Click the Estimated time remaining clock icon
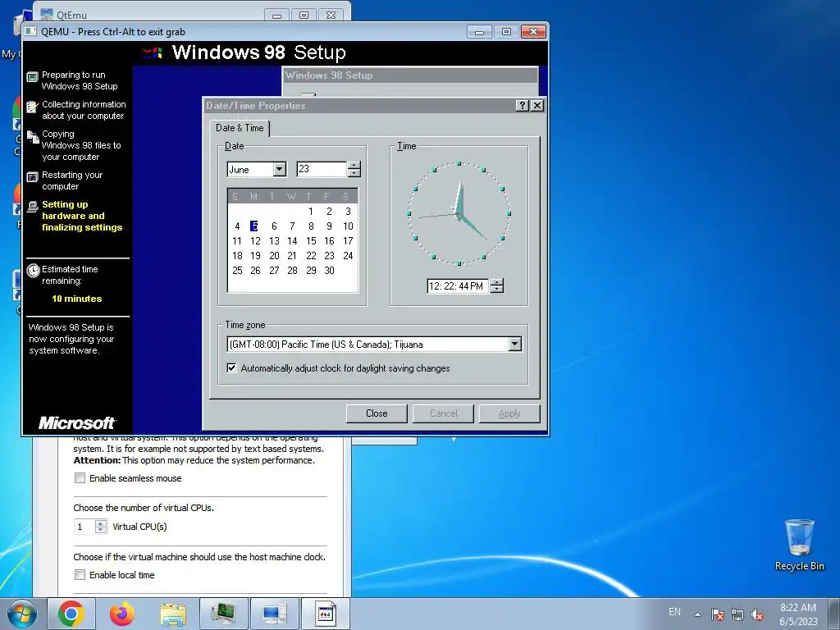This screenshot has width=840, height=630. click(33, 270)
